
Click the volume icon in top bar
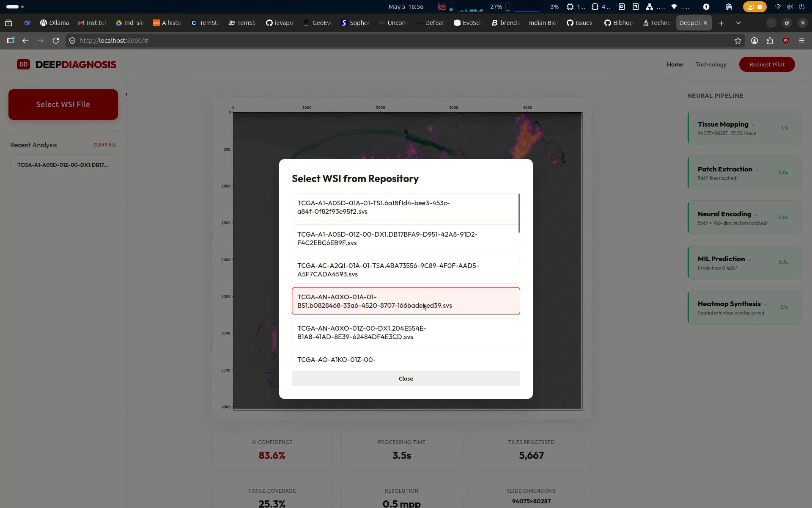pyautogui.click(x=790, y=7)
